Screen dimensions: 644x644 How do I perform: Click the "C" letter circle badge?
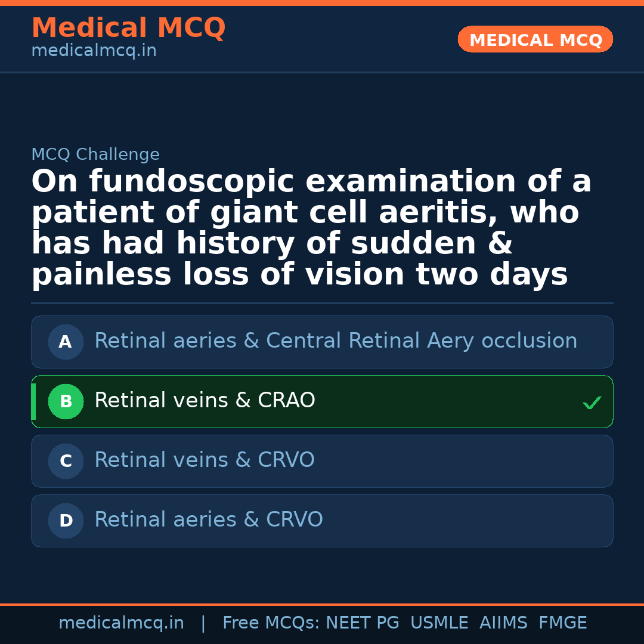[66, 462]
